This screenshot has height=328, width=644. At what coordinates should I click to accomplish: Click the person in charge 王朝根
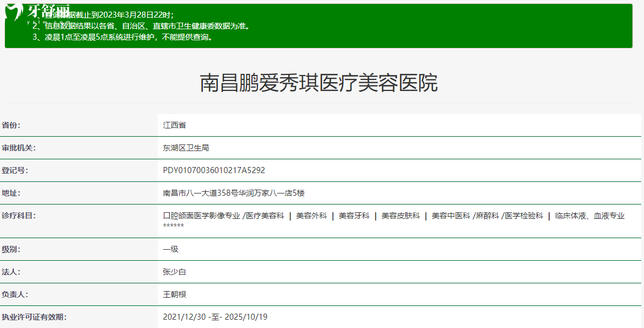tap(174, 294)
